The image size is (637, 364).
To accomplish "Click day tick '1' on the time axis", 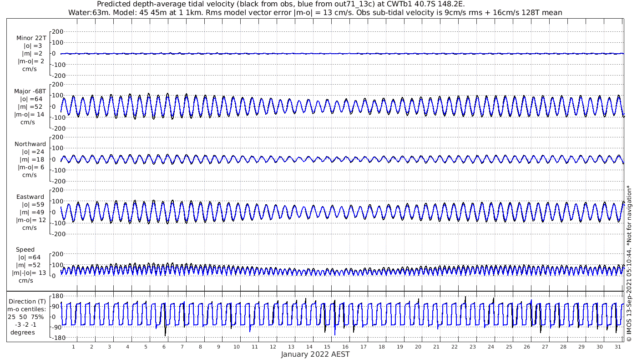I will [73, 347].
